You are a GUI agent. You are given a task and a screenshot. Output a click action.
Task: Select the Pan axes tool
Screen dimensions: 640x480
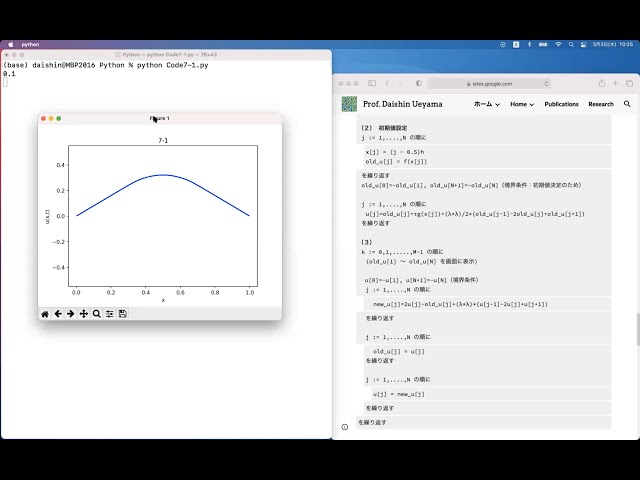click(84, 314)
